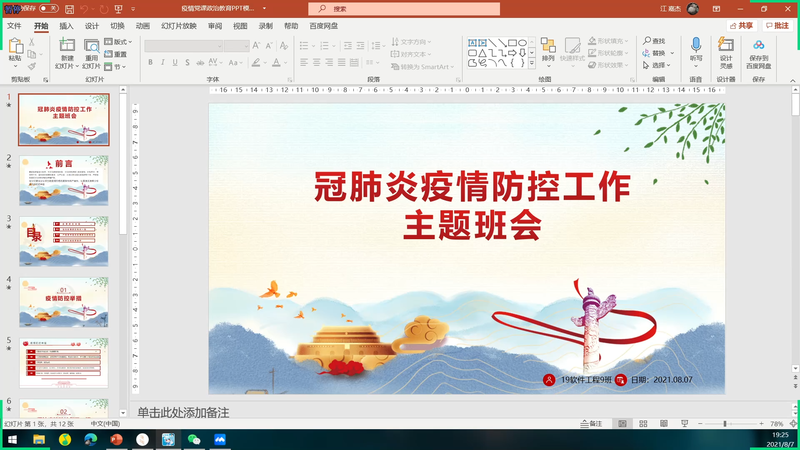Screen dimensions: 800x450
Task: Switch to the Transitions (切换) tab
Action: pos(117,26)
